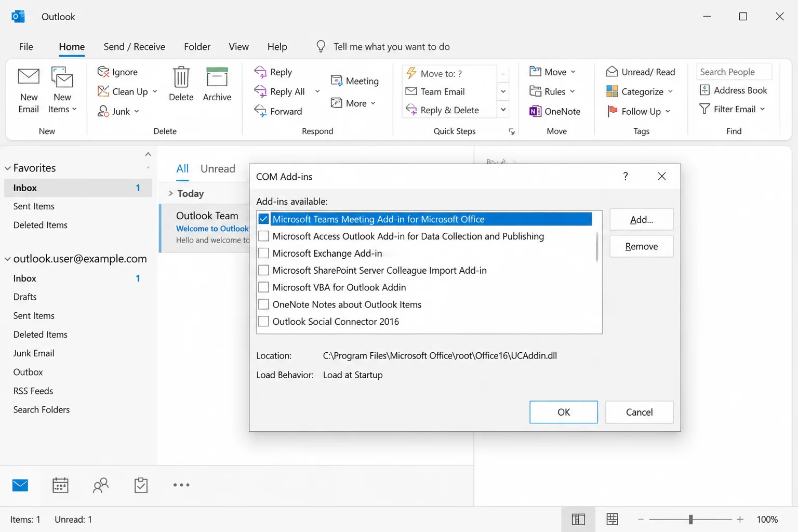Click the Add... button
The height and width of the screenshot is (532, 798).
642,219
